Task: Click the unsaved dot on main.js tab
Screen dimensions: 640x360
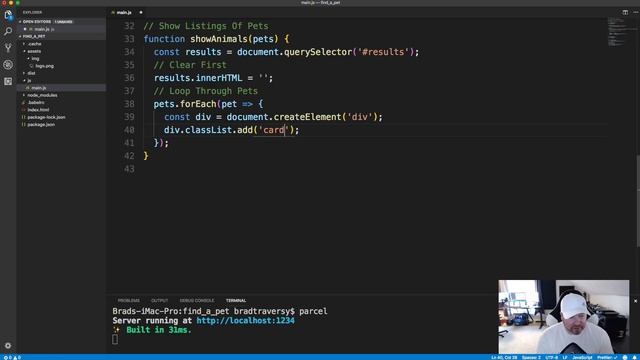Action: click(141, 13)
